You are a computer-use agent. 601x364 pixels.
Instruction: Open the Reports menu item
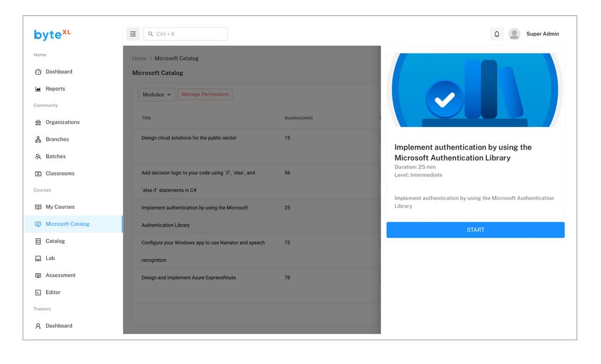73,88
